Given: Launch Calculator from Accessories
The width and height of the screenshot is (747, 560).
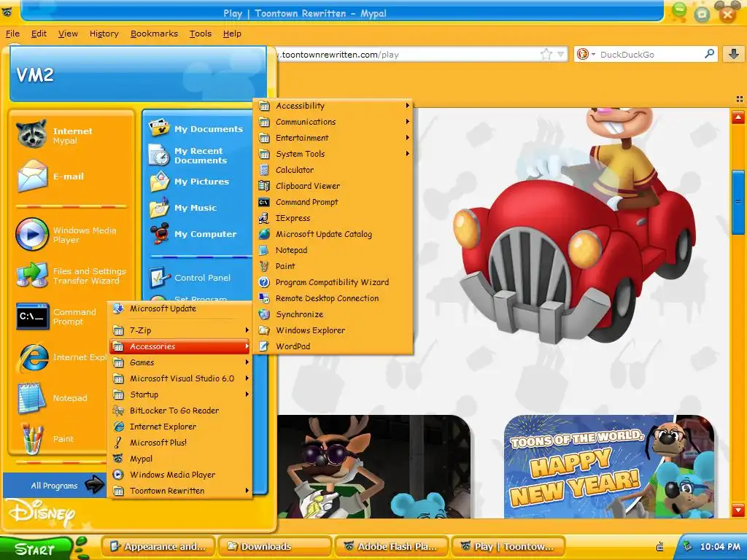Looking at the screenshot, I should click(x=333, y=170).
